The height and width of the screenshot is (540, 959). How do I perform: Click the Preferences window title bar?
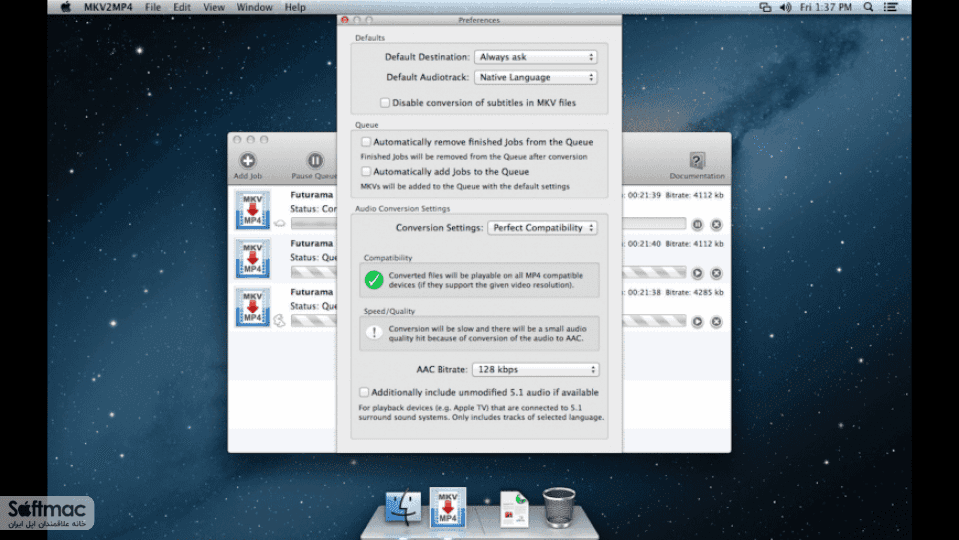point(479,20)
